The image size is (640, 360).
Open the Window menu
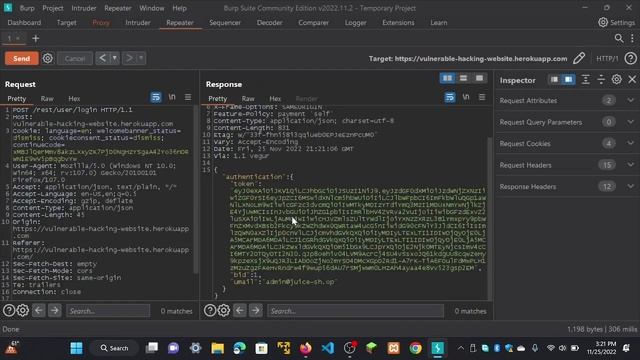click(x=151, y=8)
